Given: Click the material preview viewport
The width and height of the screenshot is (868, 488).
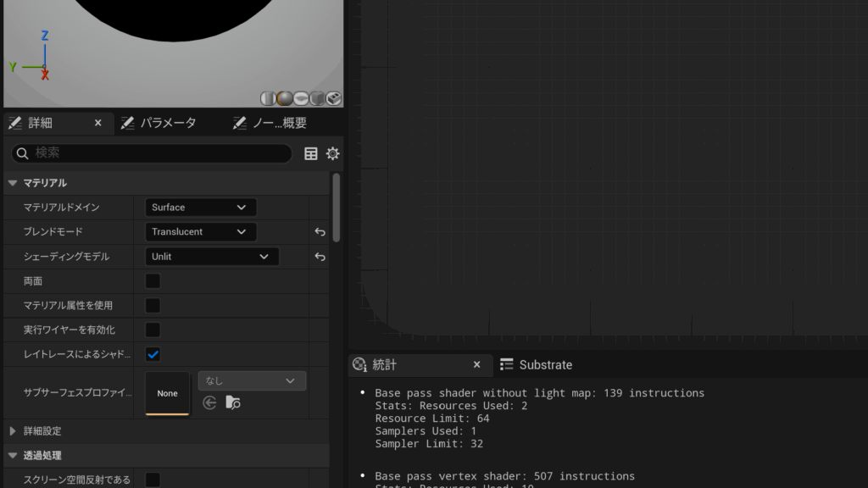Looking at the screenshot, I should click(173, 53).
